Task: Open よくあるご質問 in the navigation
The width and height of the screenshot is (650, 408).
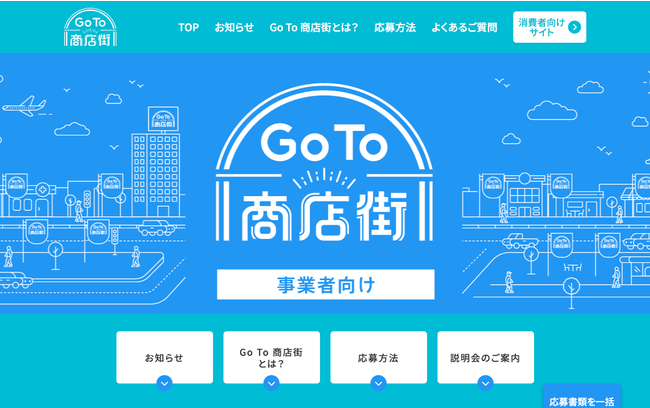Action: pyautogui.click(x=464, y=27)
